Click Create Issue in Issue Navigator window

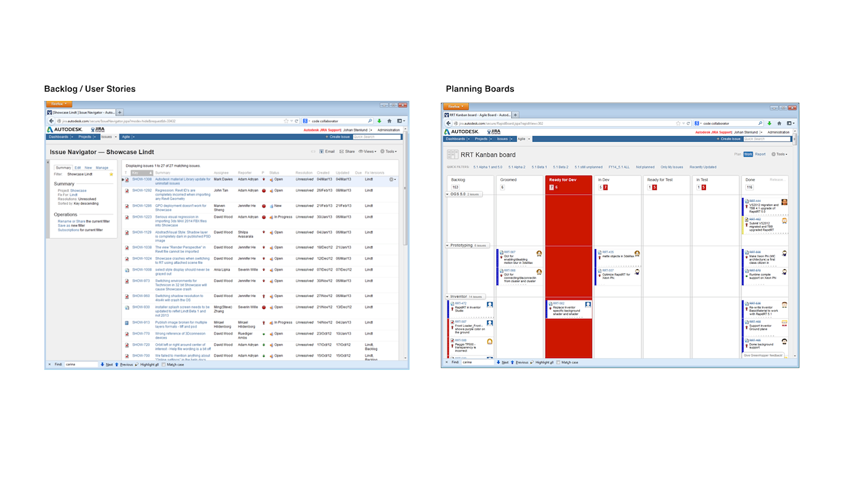pos(338,137)
